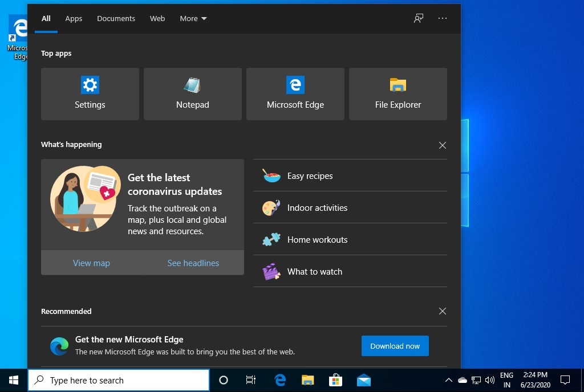Viewport: 584px width, 392px height.
Task: Open Task View on the taskbar
Action: 251,380
